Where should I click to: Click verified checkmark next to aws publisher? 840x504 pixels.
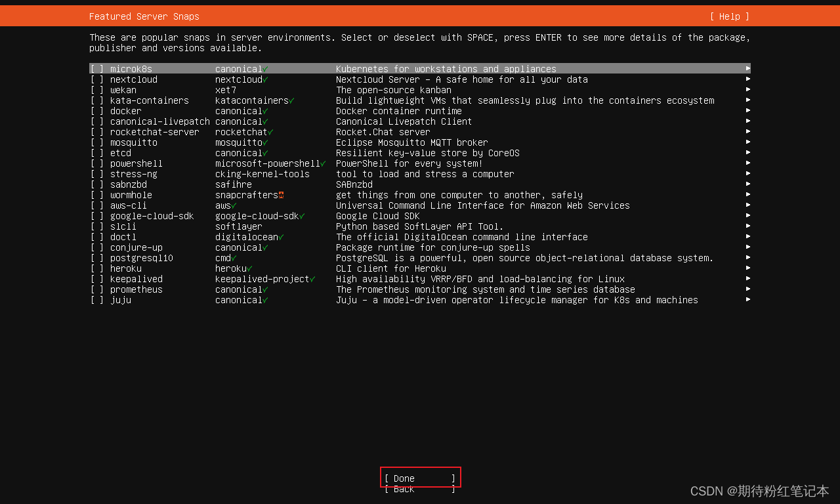234,205
